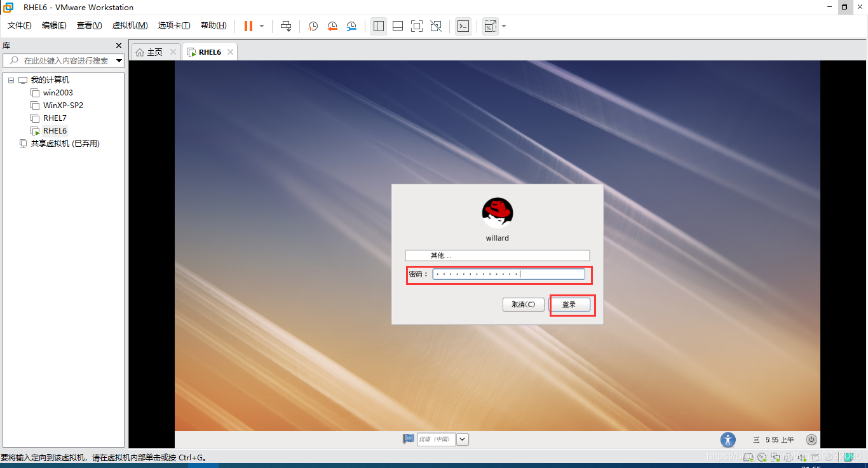Select the win2003 virtual machine
868x468 pixels.
[x=58, y=93]
